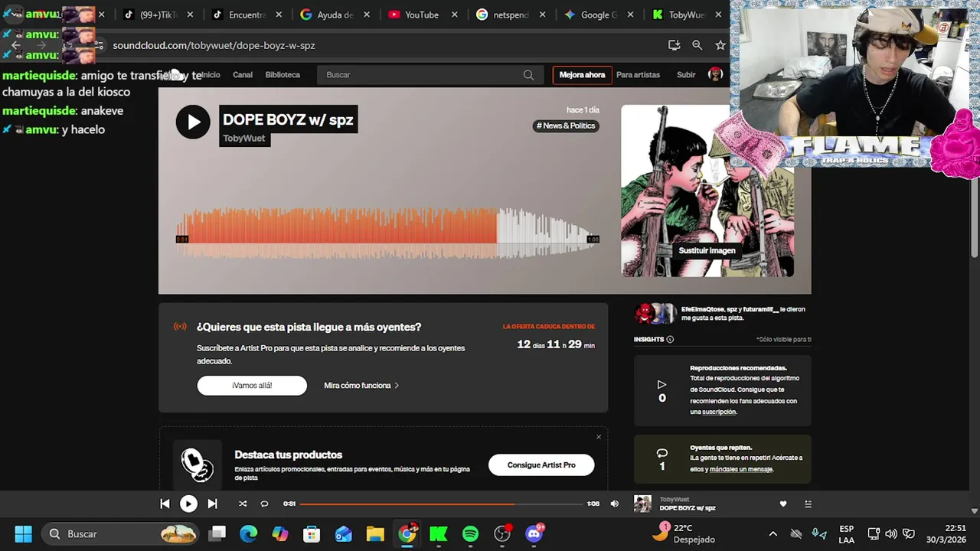Open the mándales un mensaje link
The height and width of the screenshot is (551, 980).
coord(740,469)
